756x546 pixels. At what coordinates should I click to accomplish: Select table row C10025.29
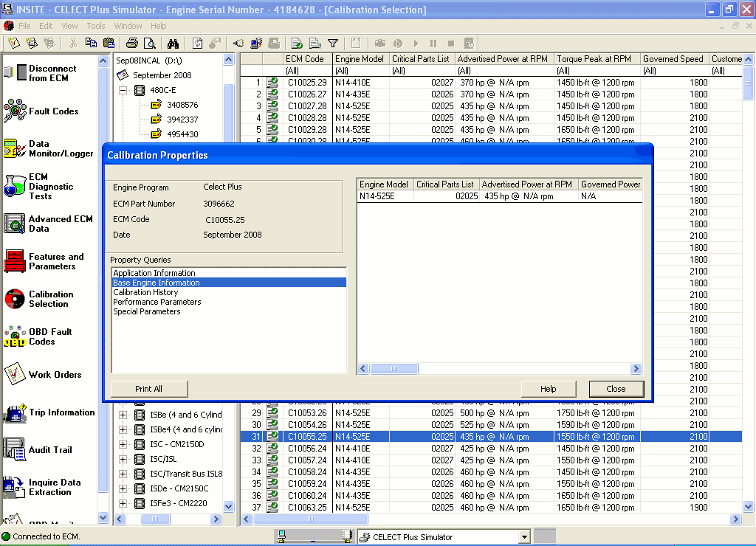click(x=491, y=83)
